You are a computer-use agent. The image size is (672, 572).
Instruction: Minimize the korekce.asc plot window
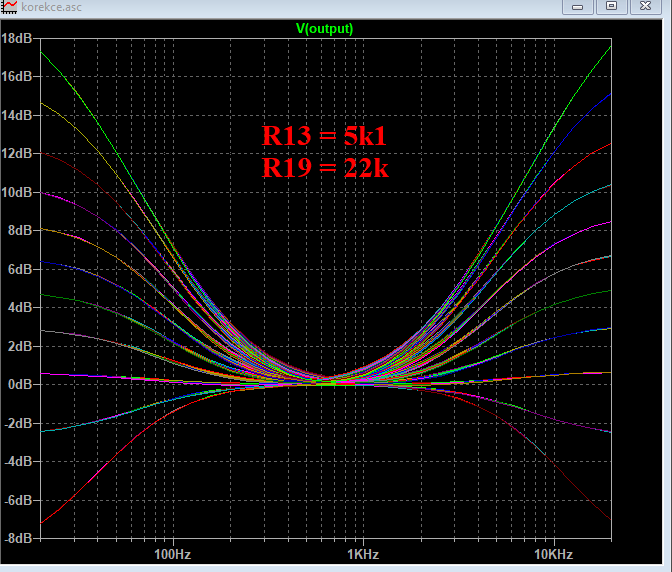point(577,6)
